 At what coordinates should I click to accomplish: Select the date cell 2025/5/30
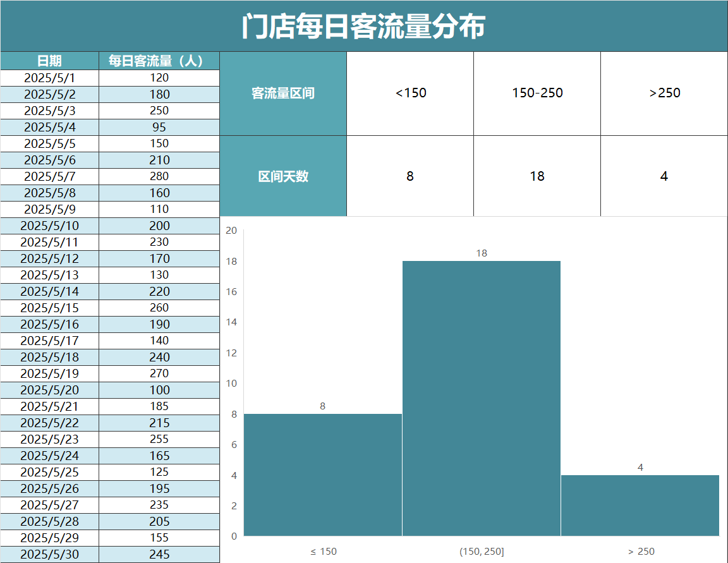tap(49, 554)
